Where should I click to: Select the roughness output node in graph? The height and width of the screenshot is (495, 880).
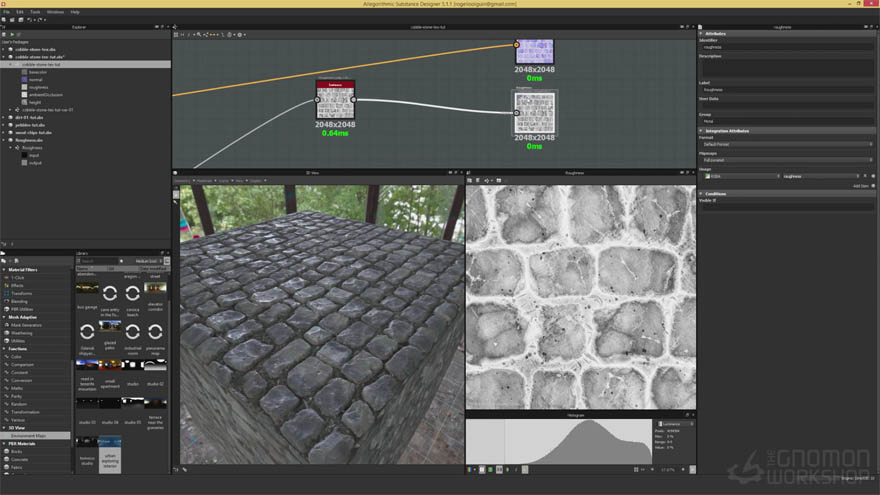(534, 113)
